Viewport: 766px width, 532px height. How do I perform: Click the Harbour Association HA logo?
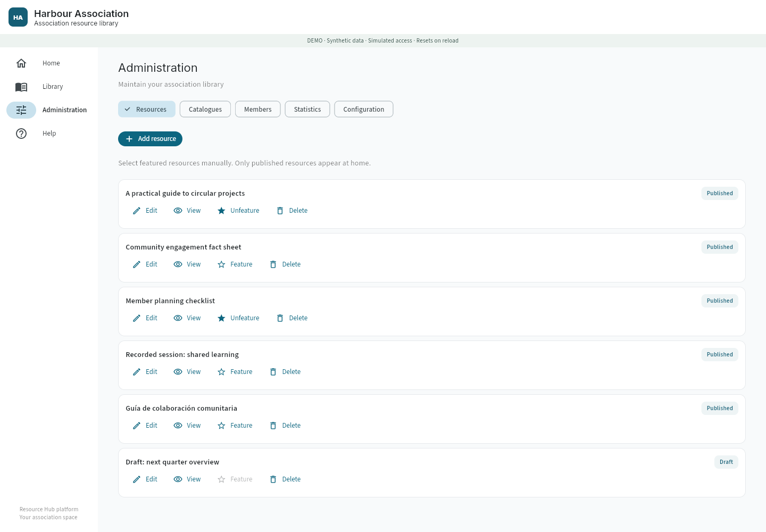18,17
